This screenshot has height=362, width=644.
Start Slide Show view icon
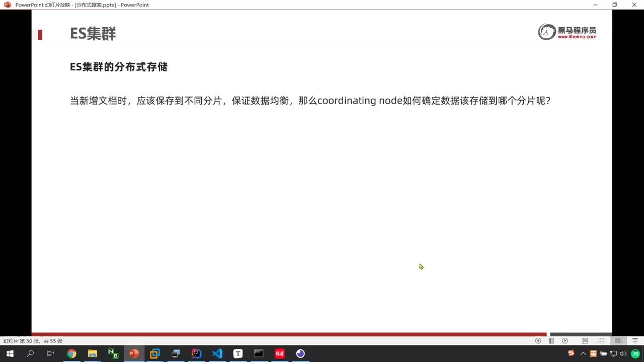coord(635,341)
